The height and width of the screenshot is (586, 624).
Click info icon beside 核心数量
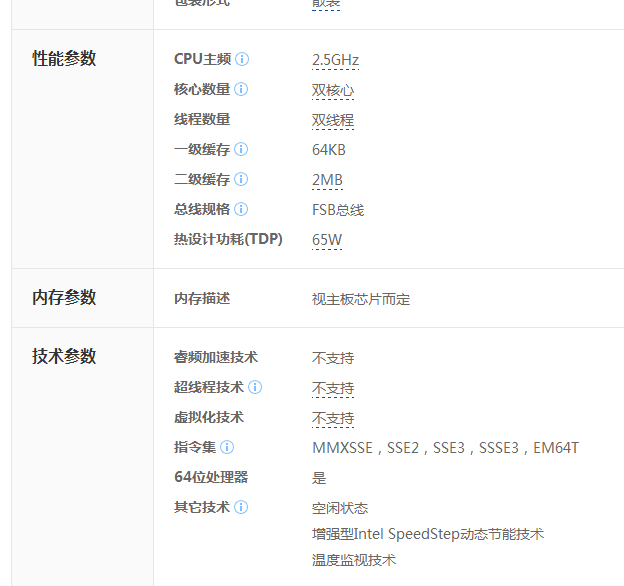coord(241,89)
